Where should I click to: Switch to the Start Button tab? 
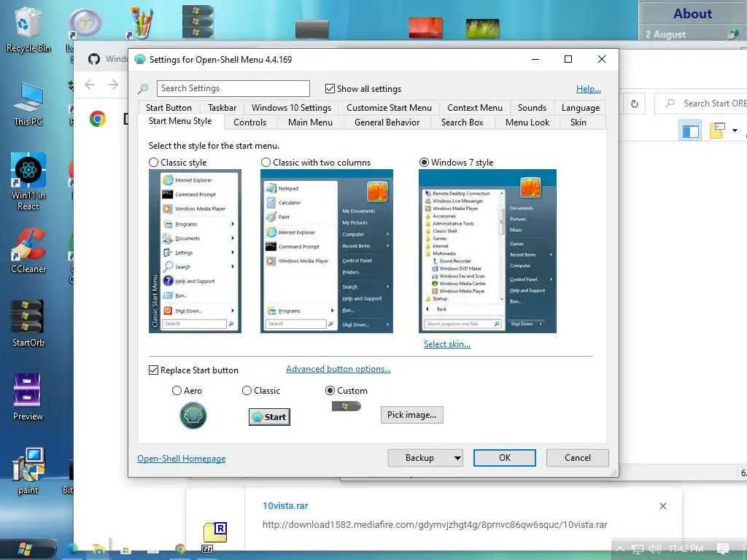169,108
